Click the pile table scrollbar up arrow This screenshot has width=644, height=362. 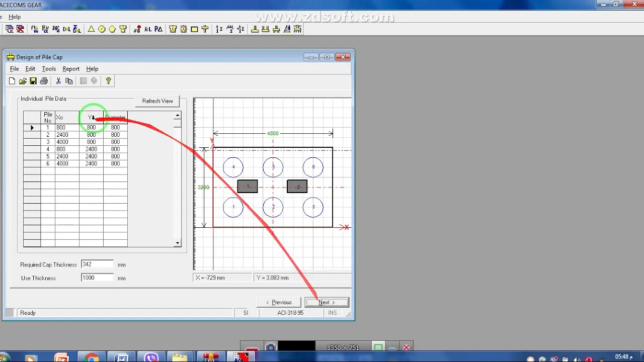[177, 115]
